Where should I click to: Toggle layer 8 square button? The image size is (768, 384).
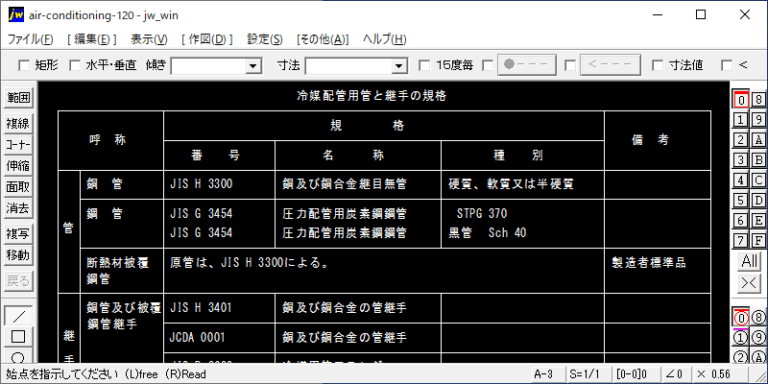coord(758,99)
